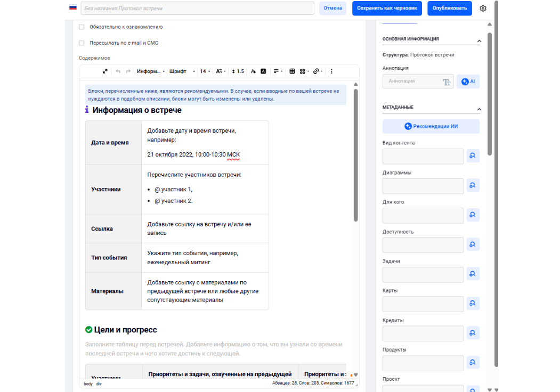This screenshot has width=560, height=392.
Task: Focus the Доступность metadata field
Action: tap(423, 245)
